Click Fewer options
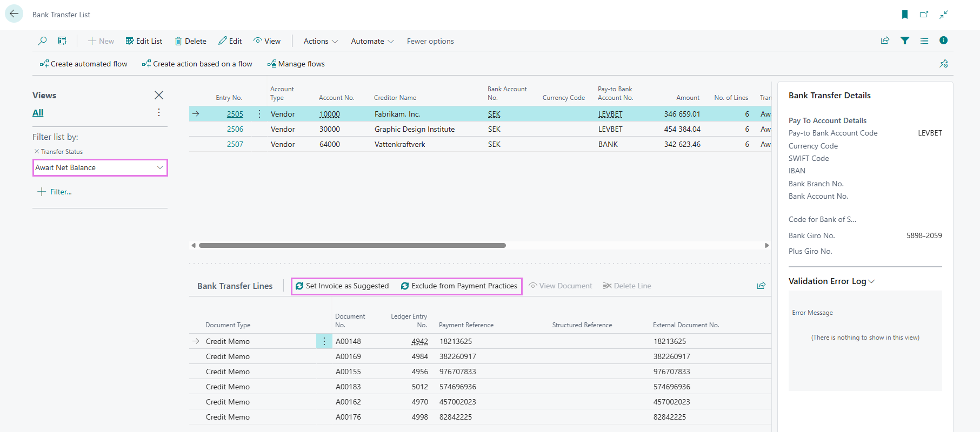Screen dimensions: 980x432 click(x=430, y=41)
